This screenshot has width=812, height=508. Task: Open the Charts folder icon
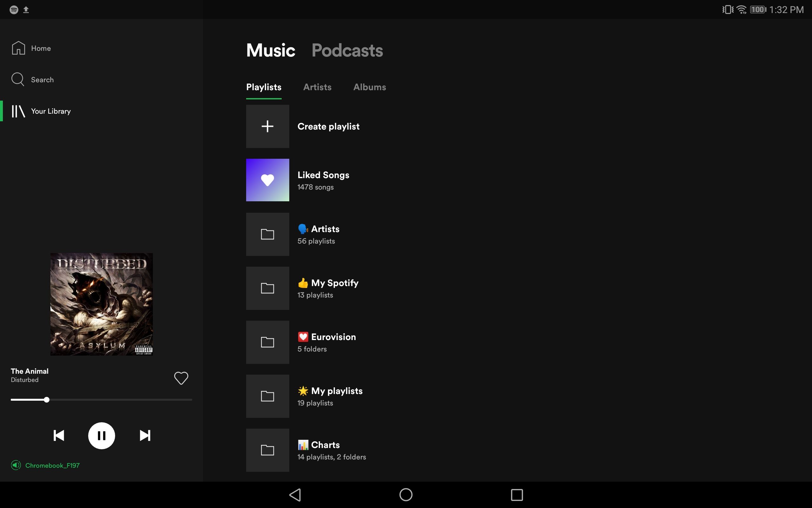tap(267, 450)
